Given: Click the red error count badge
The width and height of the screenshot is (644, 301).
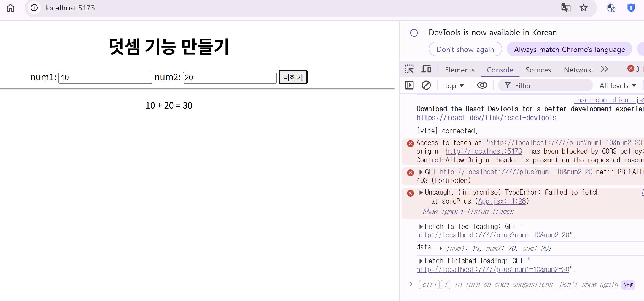Looking at the screenshot, I should point(634,69).
